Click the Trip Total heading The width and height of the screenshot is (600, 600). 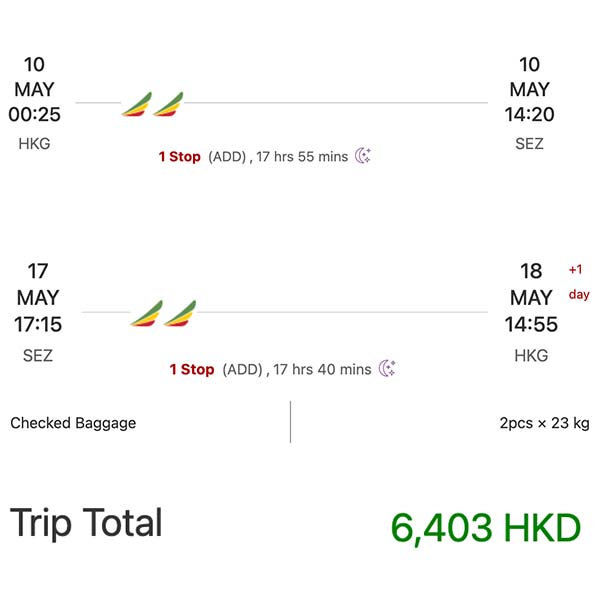pyautogui.click(x=86, y=523)
